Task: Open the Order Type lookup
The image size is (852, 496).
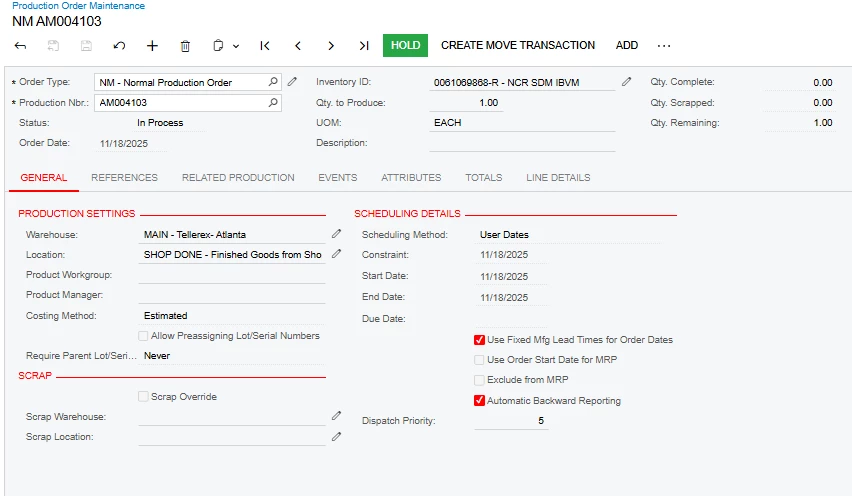Action: (x=274, y=82)
